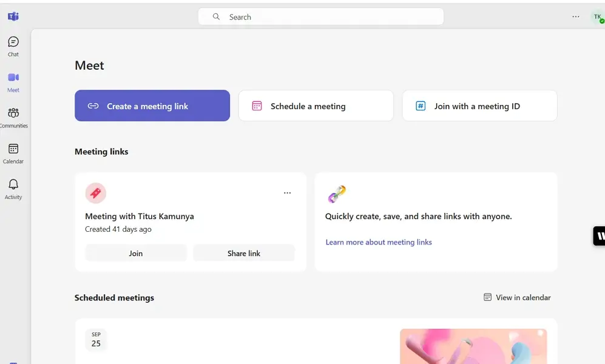Select the Meet icon in the sidebar

pyautogui.click(x=13, y=80)
